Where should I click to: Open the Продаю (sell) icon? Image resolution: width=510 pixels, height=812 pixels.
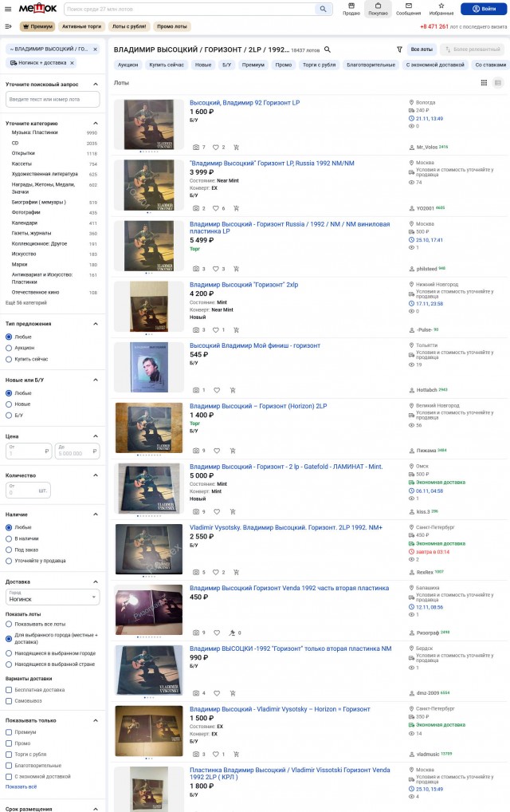click(351, 8)
